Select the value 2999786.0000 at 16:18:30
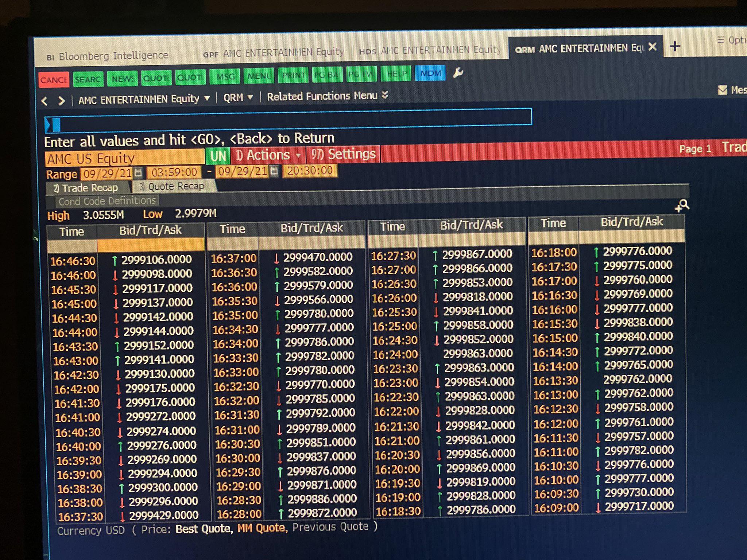747x560 pixels. click(481, 510)
